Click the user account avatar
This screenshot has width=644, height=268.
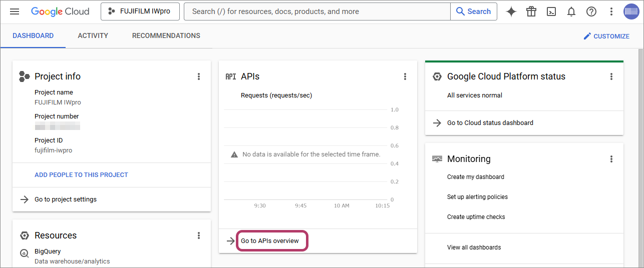click(631, 11)
